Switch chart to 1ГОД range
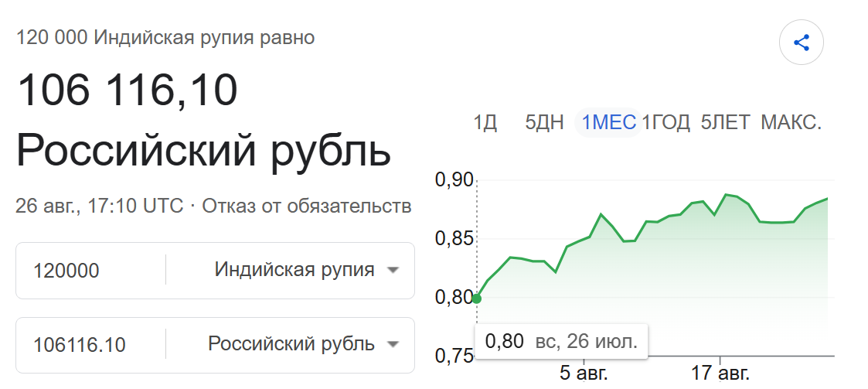868x389 pixels. tap(666, 122)
